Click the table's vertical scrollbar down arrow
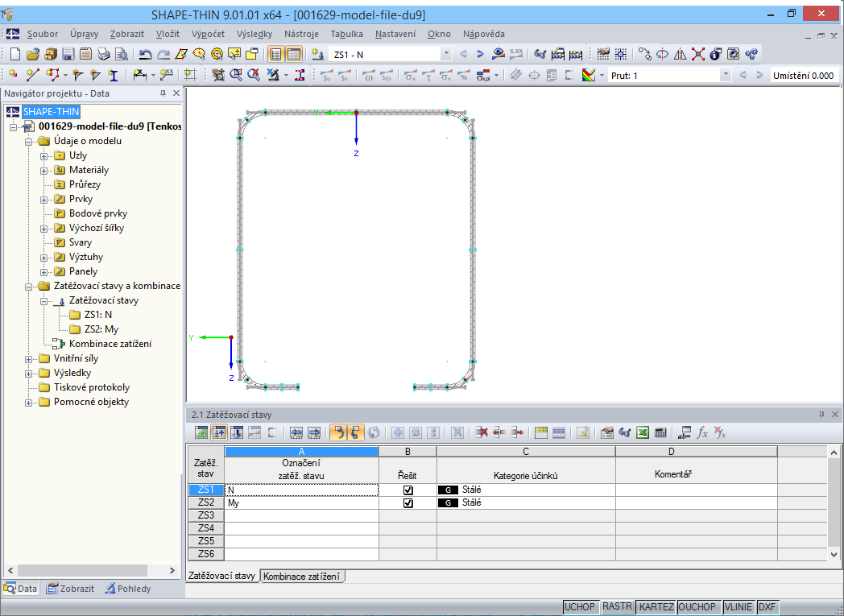 click(834, 554)
